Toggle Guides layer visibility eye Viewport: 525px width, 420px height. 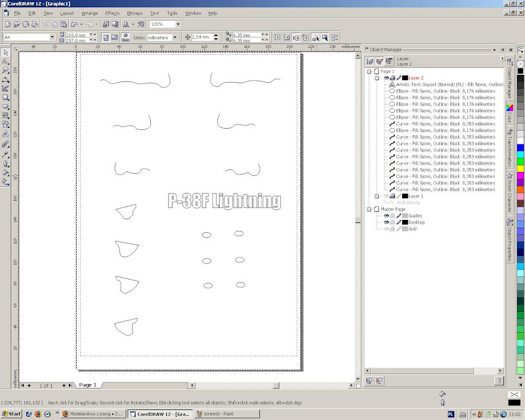pos(385,216)
